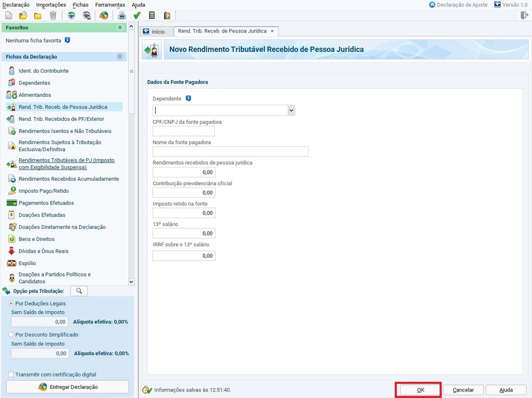The width and height of the screenshot is (532, 398).
Task: Click the Imposto Pago/Retido hand coin icon
Action: [12, 191]
